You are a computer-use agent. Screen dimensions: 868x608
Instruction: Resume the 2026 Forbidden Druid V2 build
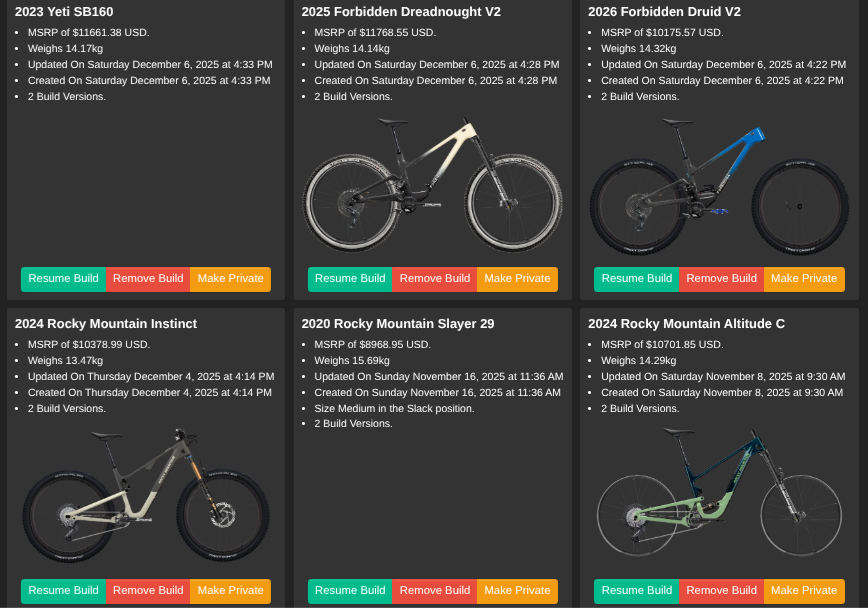[x=636, y=279]
